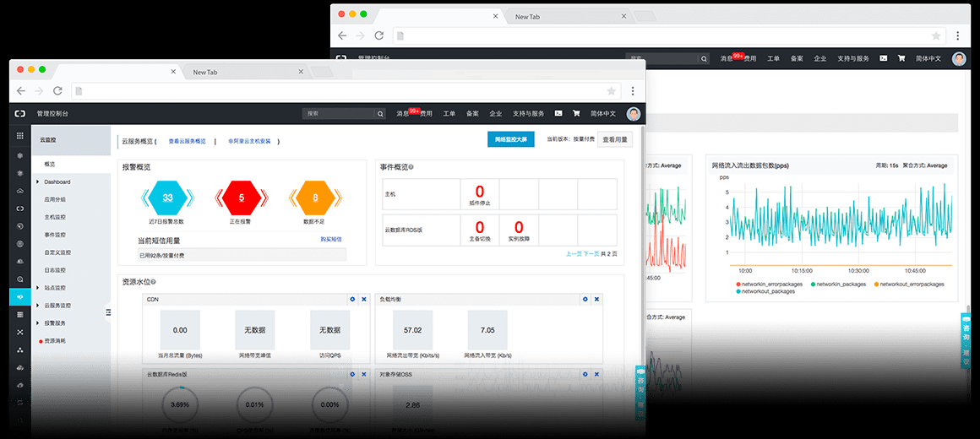
Task: Close the CDN panel with the X icon
Action: (x=364, y=300)
